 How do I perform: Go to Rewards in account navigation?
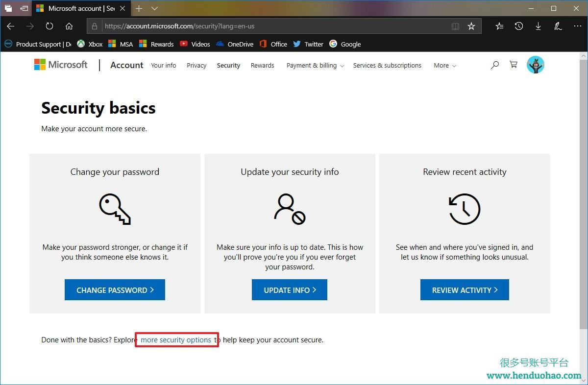[x=262, y=65]
